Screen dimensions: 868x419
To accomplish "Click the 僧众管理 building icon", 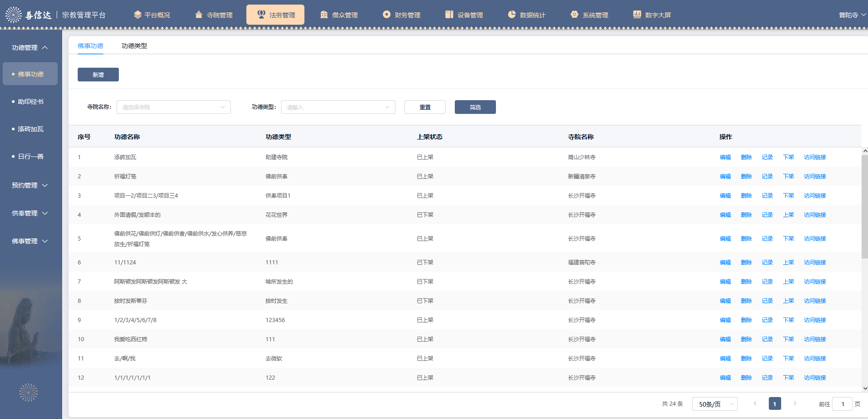I will point(324,15).
